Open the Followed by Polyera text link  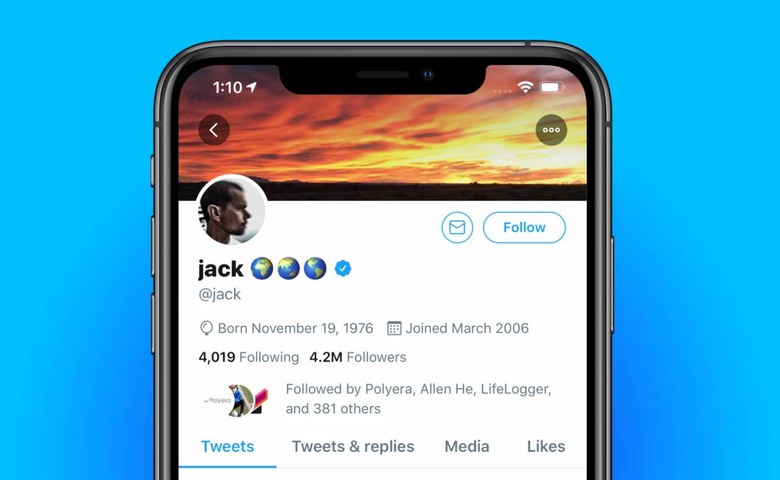tap(418, 398)
